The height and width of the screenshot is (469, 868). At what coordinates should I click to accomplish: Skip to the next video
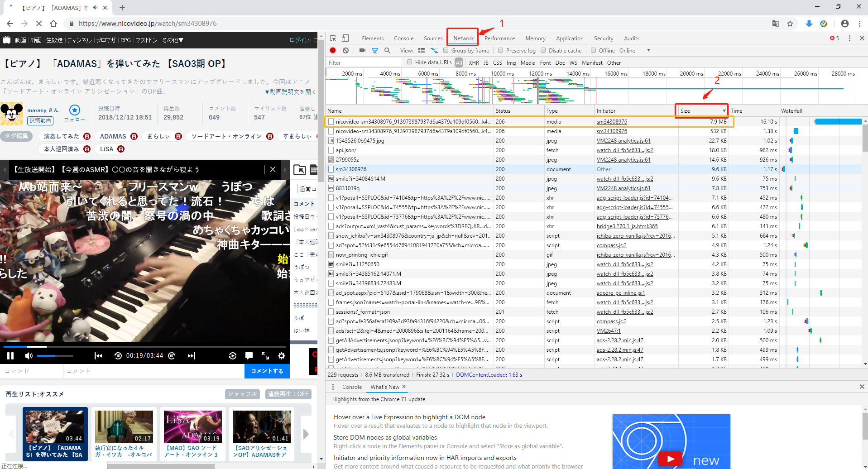point(192,356)
